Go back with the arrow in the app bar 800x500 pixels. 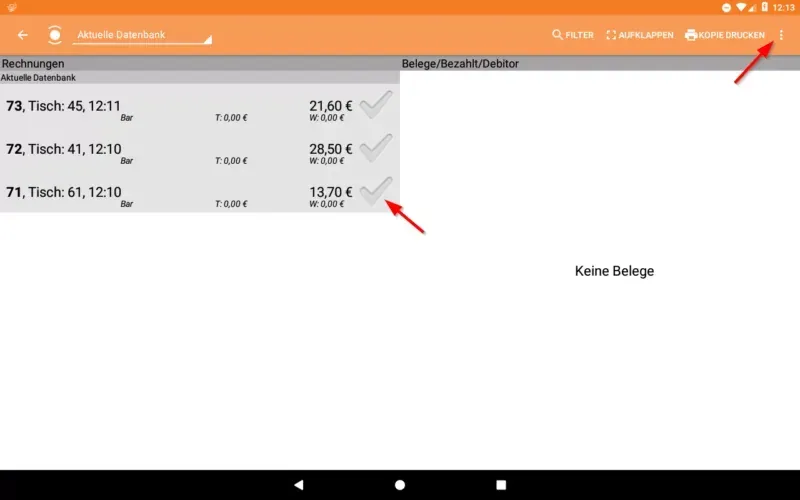click(22, 35)
